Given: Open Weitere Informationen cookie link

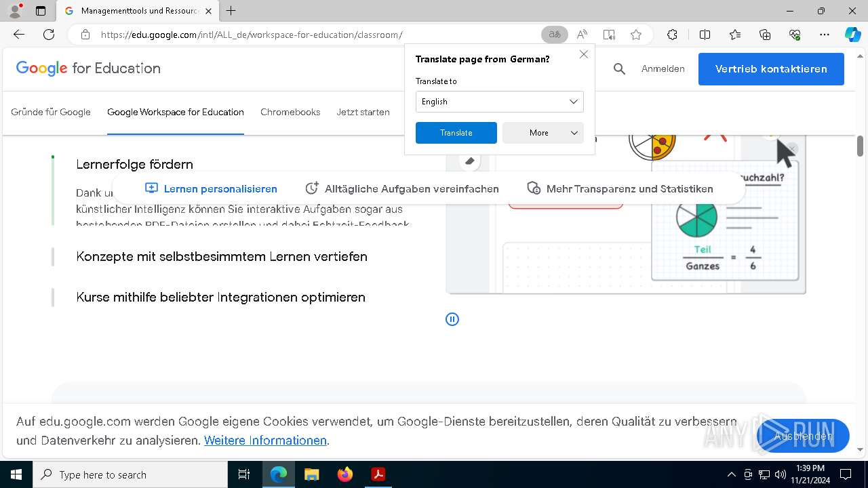Looking at the screenshot, I should point(265,441).
